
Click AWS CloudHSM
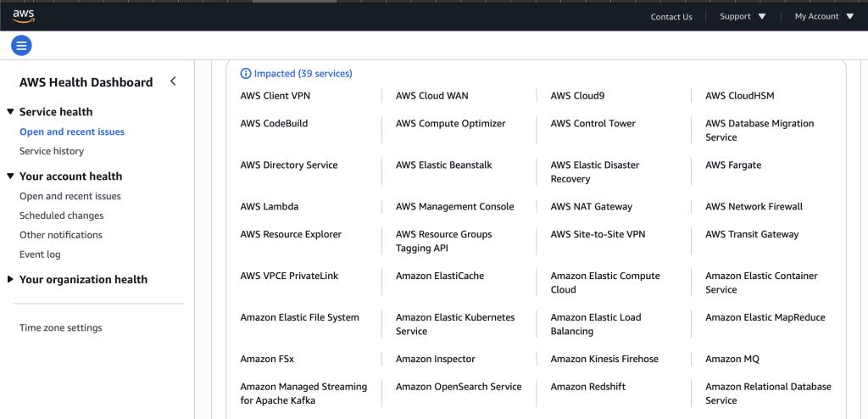[739, 96]
